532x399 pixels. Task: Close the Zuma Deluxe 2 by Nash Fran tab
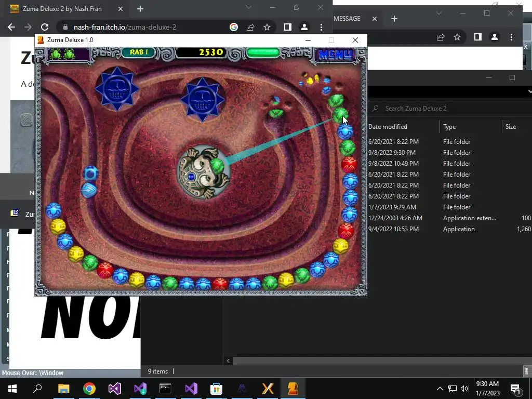(x=121, y=9)
